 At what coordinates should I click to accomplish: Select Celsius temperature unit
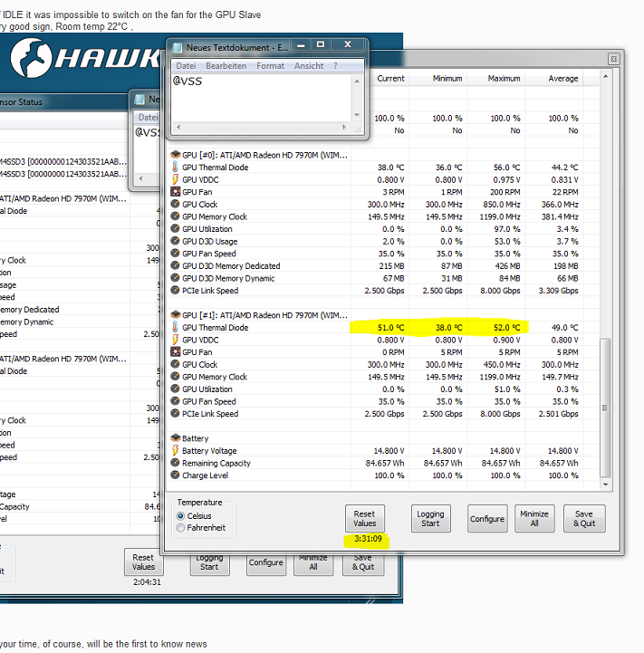coord(180,516)
